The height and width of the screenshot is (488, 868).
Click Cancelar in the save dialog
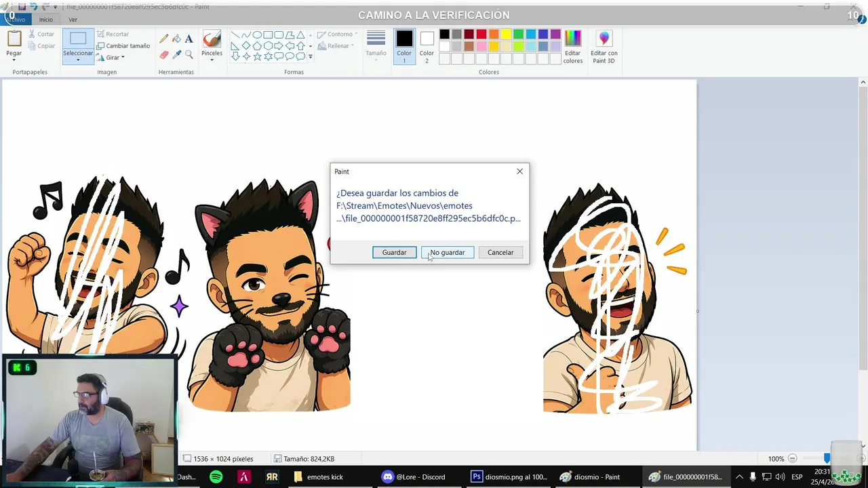(500, 252)
